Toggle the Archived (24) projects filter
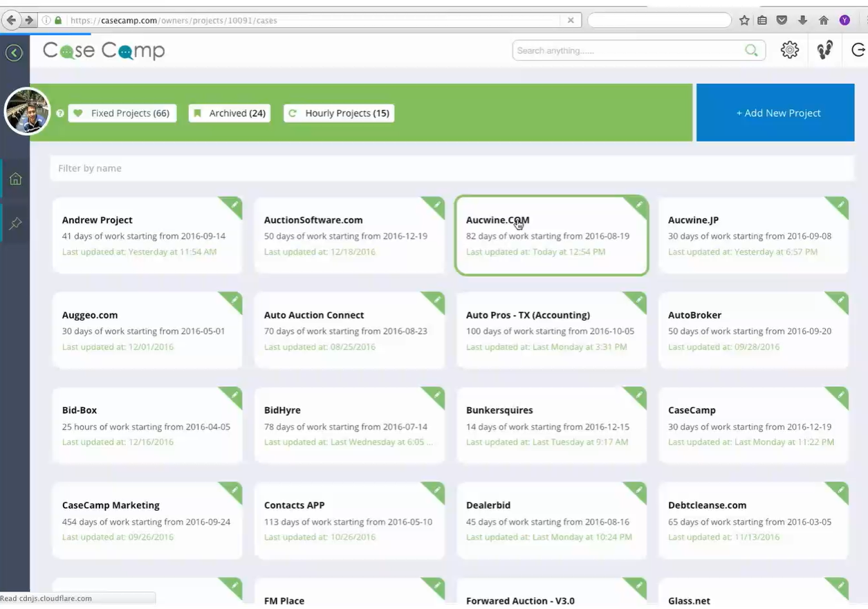This screenshot has width=868, height=609. (x=229, y=113)
